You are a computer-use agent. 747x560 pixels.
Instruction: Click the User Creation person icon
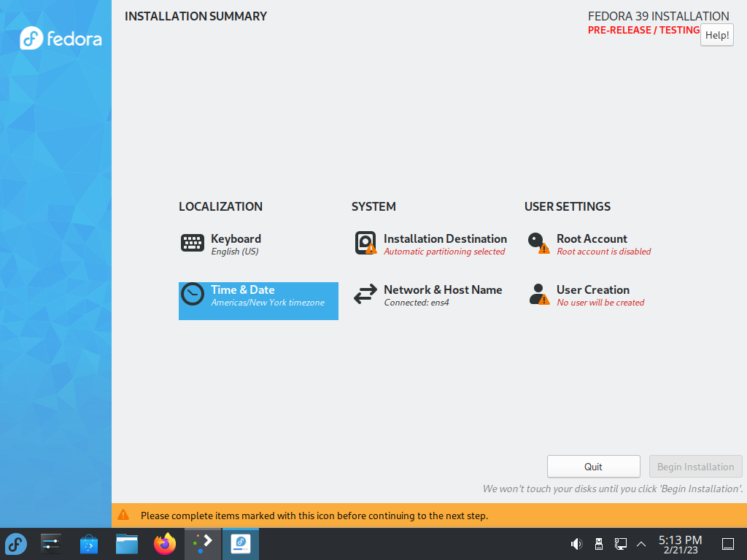[539, 295]
